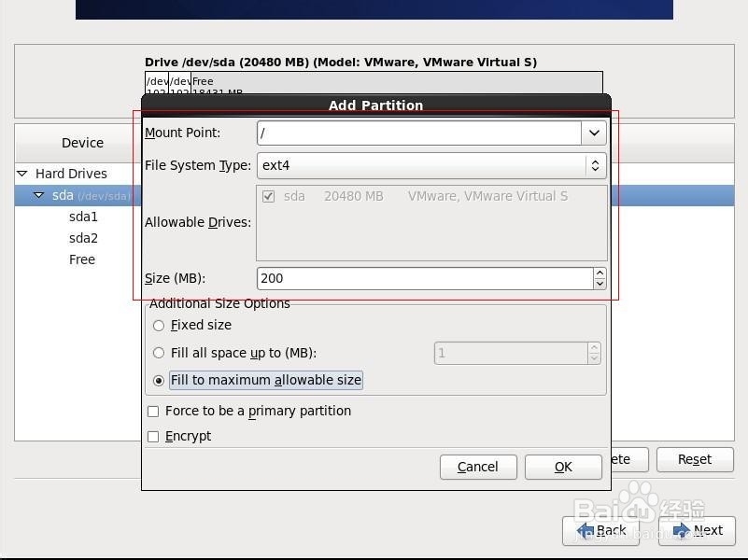Click the Next button with arrow icon

698,530
